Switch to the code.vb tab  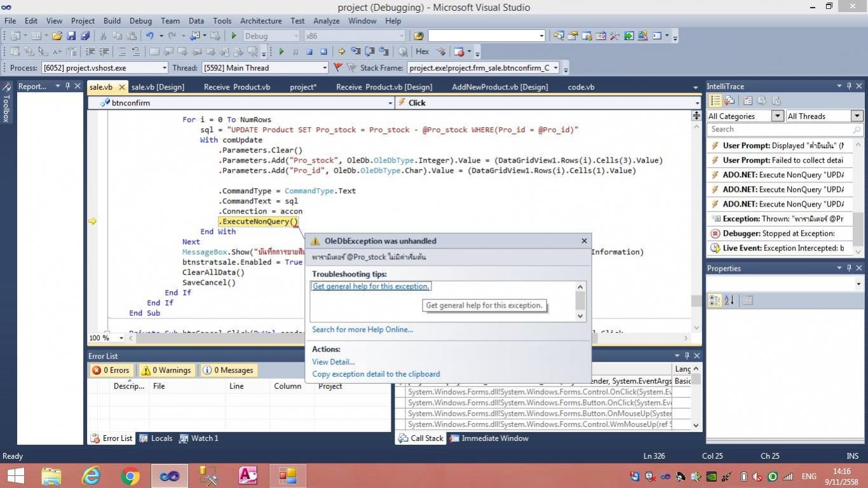click(x=581, y=87)
